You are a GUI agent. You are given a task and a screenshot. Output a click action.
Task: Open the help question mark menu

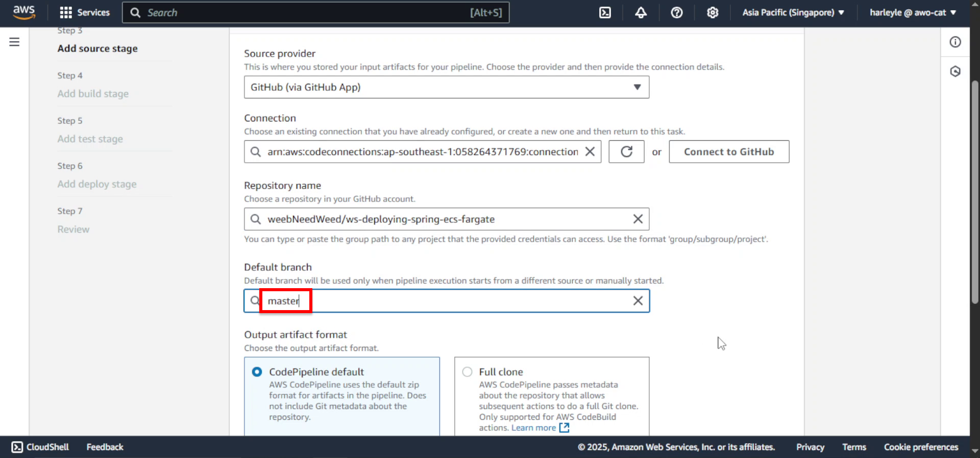(677, 12)
